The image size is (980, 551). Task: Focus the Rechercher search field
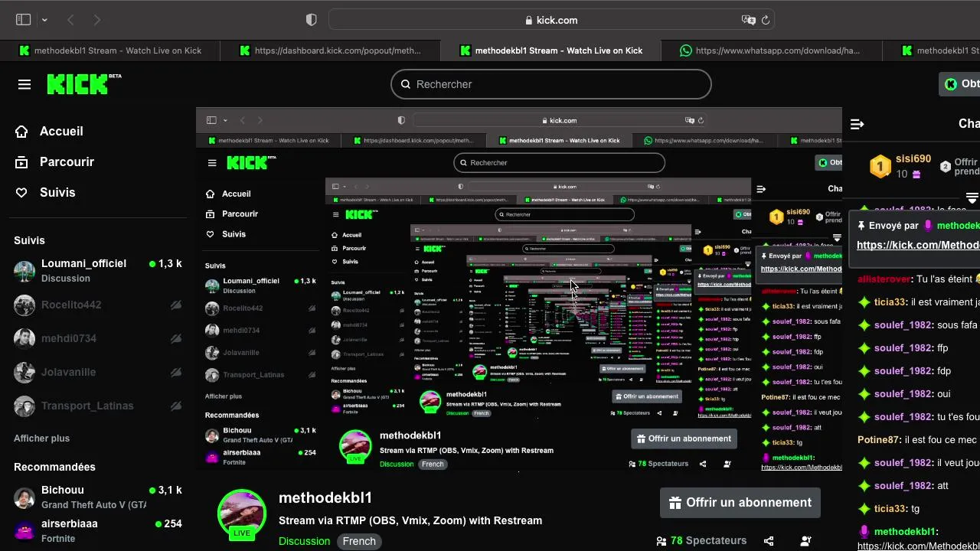[x=551, y=84]
